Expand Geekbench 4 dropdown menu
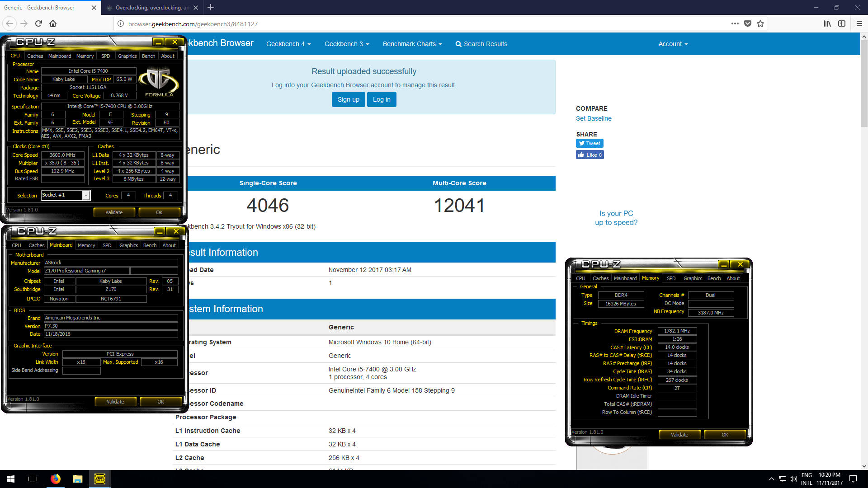 [x=288, y=44]
